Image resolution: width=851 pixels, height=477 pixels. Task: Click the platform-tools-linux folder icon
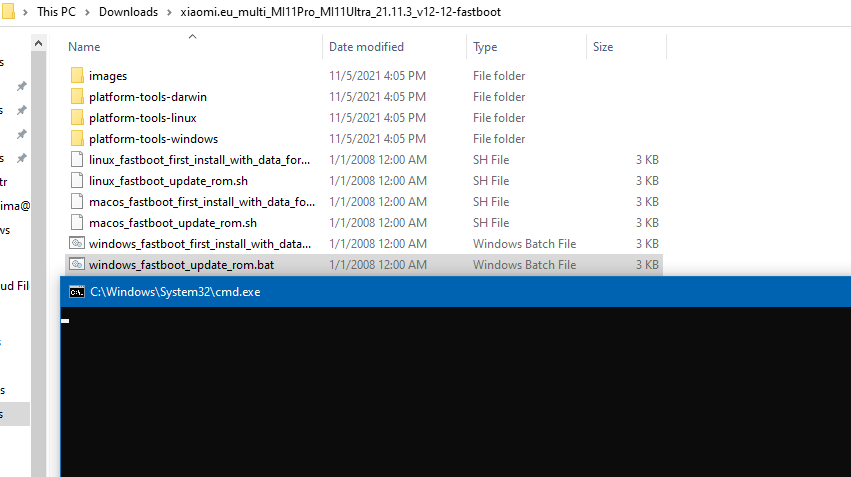click(77, 118)
